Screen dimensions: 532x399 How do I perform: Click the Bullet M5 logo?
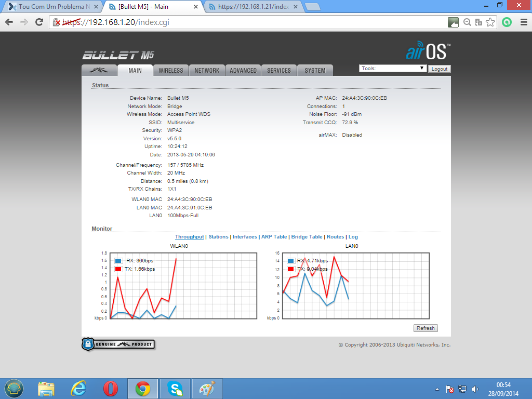click(x=118, y=55)
